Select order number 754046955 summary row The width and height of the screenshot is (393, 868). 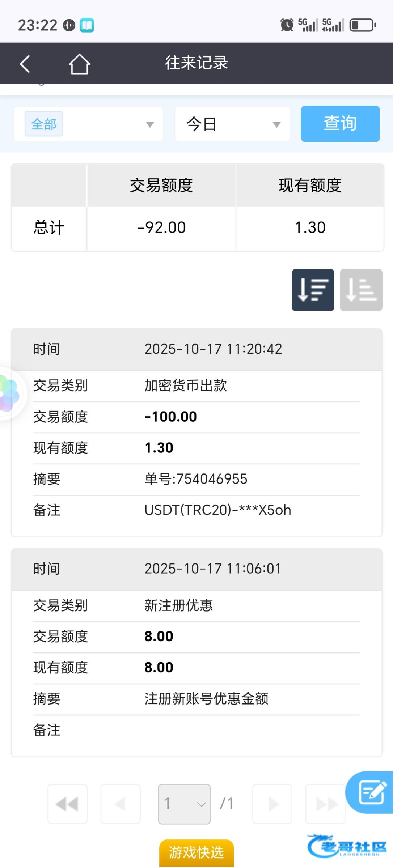[196, 479]
